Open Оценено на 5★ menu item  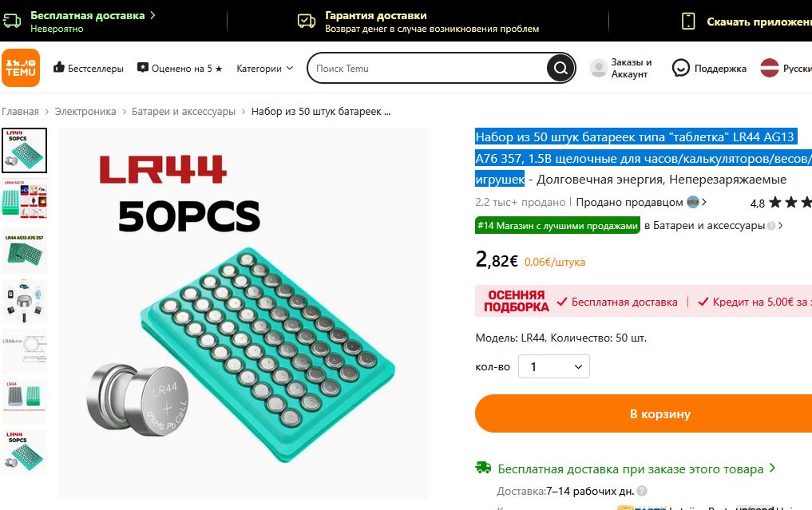coord(180,69)
